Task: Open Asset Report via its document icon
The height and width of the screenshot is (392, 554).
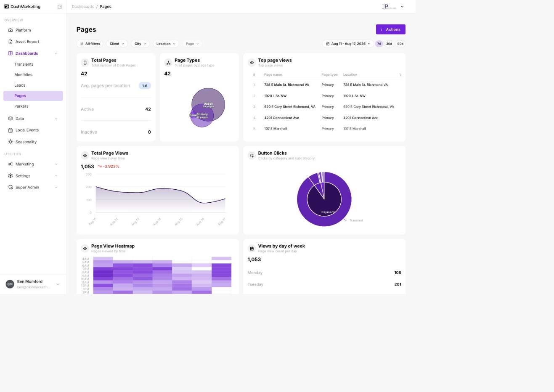Action: click(x=11, y=42)
